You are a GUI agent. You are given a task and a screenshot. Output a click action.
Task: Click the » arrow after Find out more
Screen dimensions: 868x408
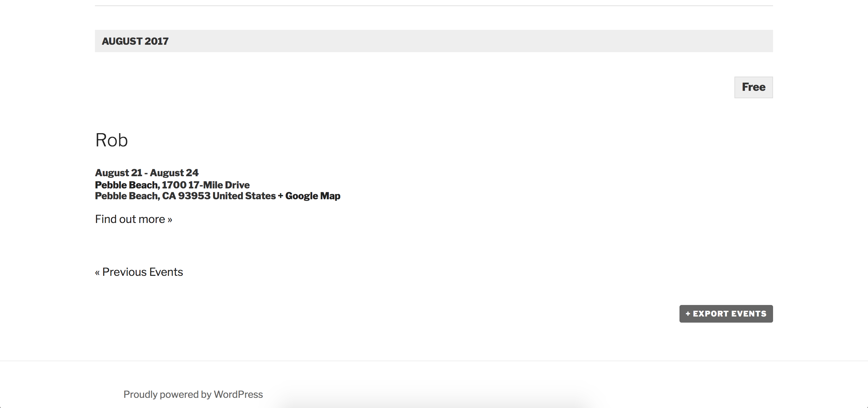[x=170, y=220]
